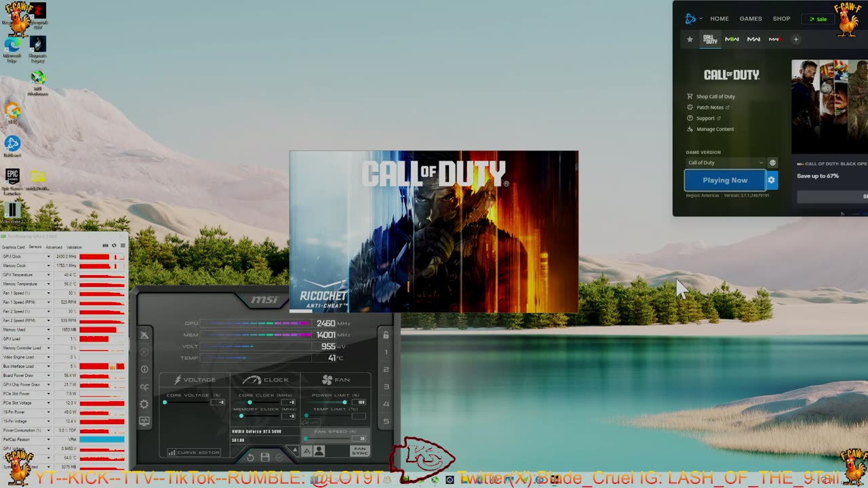Select Afterburner profile slot 3
This screenshot has width=868, height=488.
click(x=386, y=387)
